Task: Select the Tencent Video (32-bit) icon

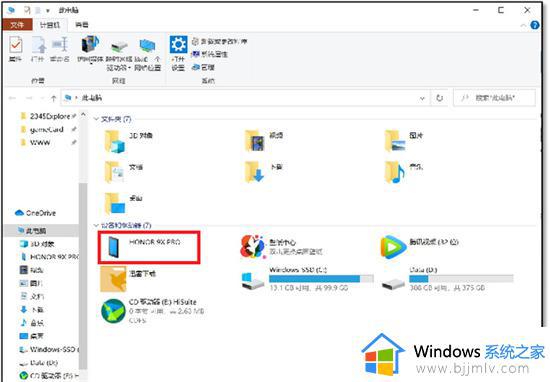Action: 394,247
